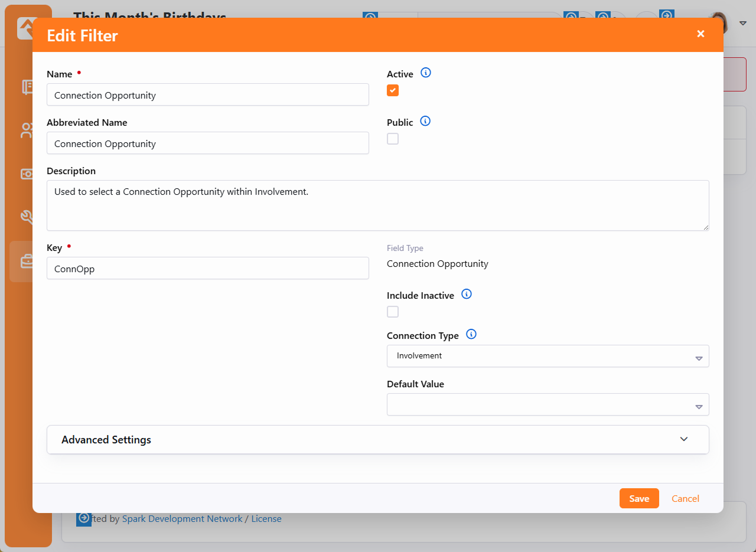Open the user profile dropdown arrow

[x=743, y=23]
